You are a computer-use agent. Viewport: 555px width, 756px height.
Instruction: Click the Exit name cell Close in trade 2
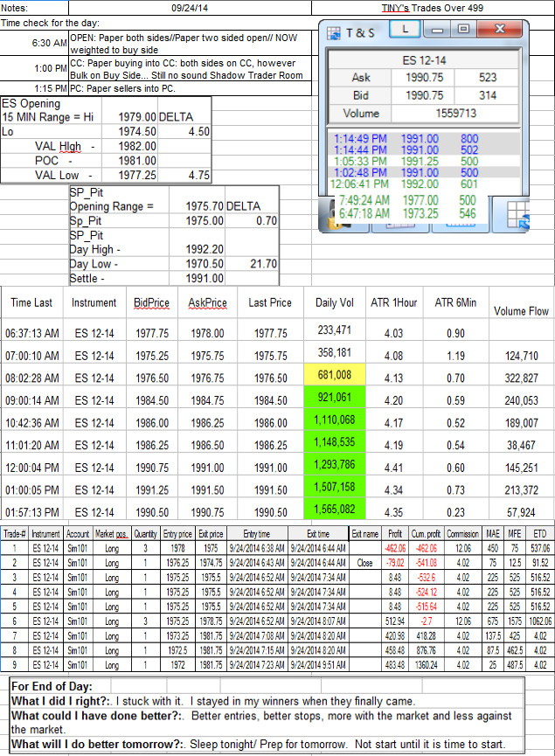point(365,563)
